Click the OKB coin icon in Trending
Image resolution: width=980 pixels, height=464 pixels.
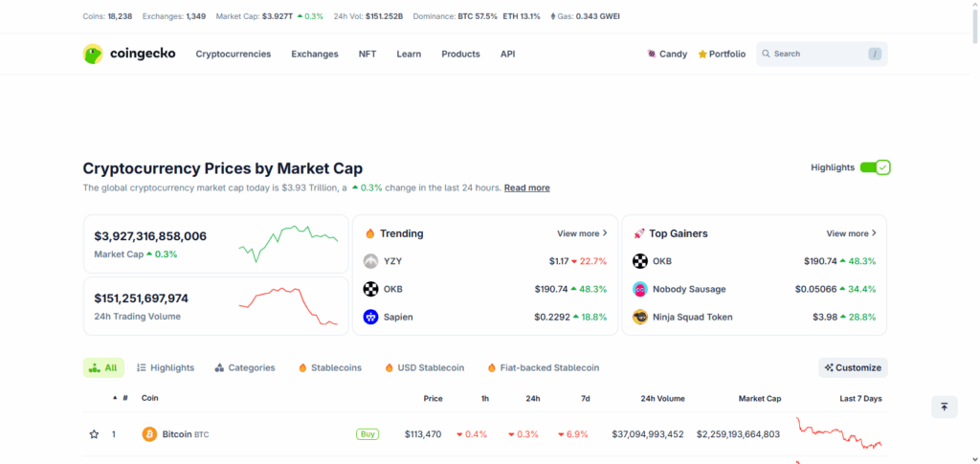(370, 289)
